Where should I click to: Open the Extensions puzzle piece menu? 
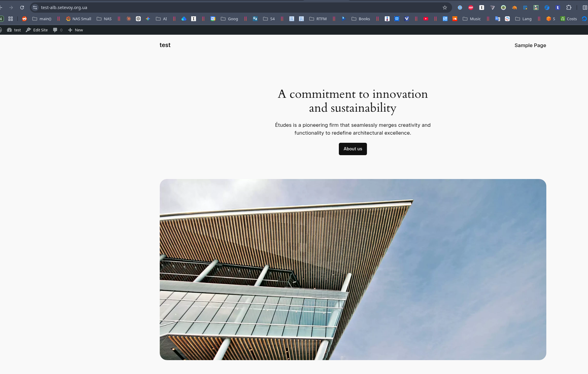point(569,8)
